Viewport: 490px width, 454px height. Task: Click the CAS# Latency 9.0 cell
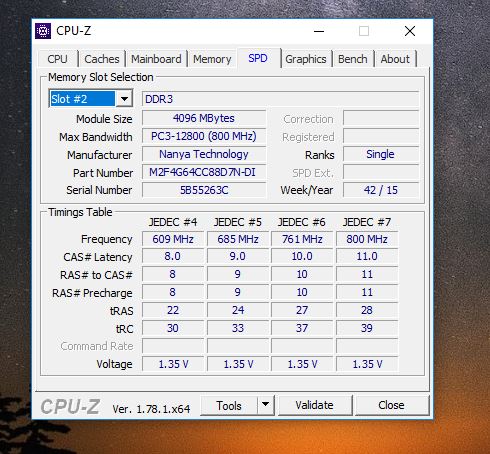(238, 256)
